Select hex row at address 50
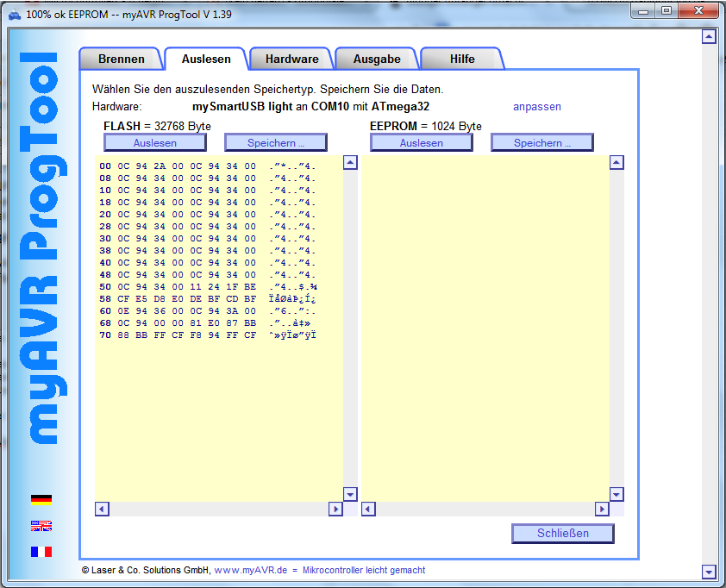The image size is (726, 588). [x=209, y=287]
